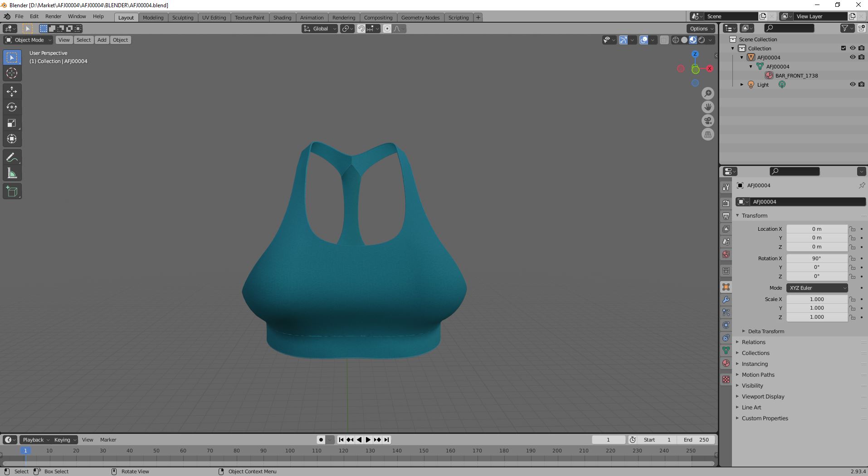Switch viewport to Rendered shading mode
Image resolution: width=868 pixels, height=476 pixels.
(x=701, y=40)
